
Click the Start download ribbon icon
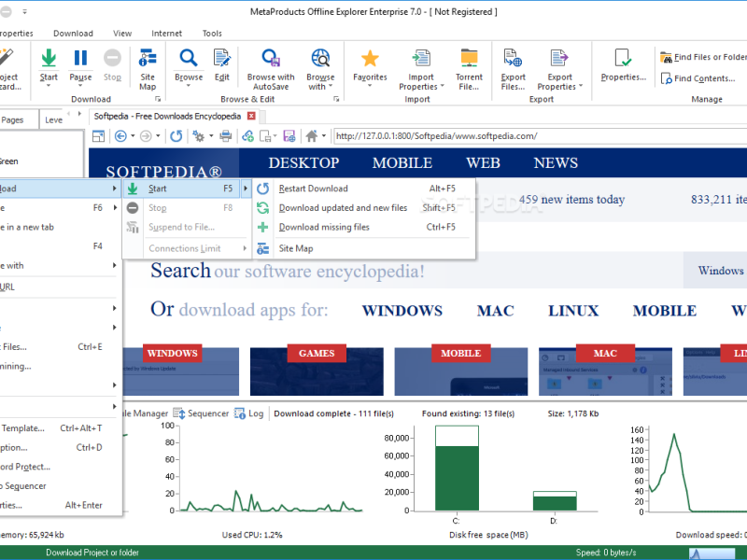[49, 58]
